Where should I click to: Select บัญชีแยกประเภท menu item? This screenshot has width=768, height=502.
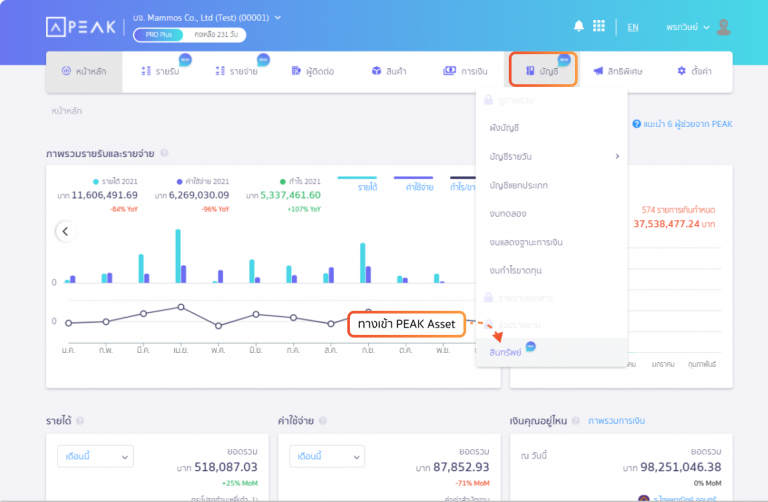pos(552,185)
